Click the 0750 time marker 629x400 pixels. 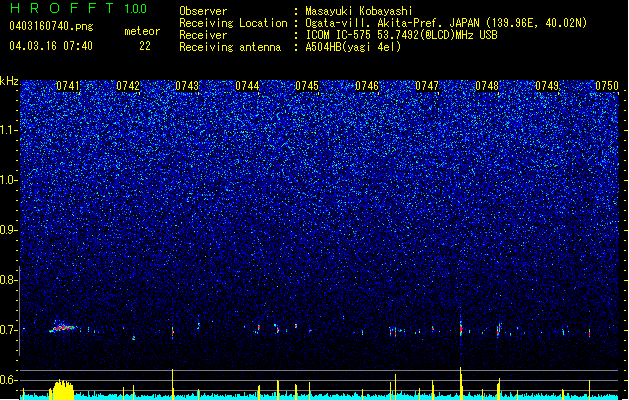pos(607,86)
